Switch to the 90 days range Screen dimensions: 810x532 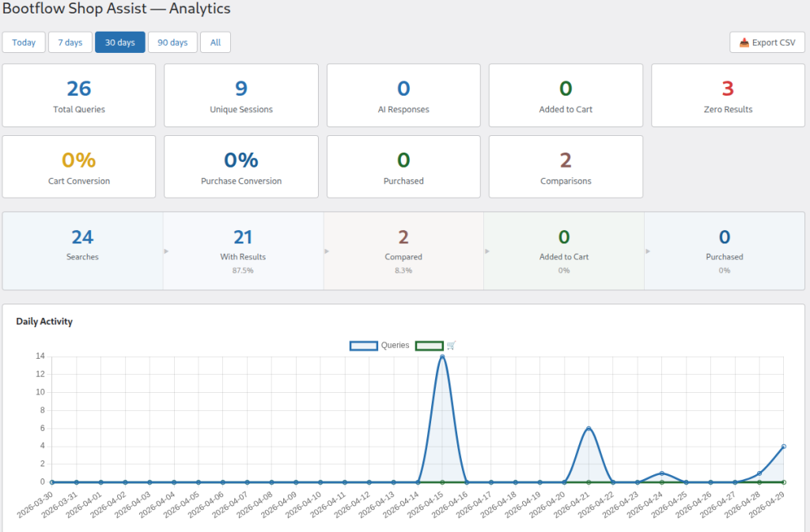coord(172,43)
